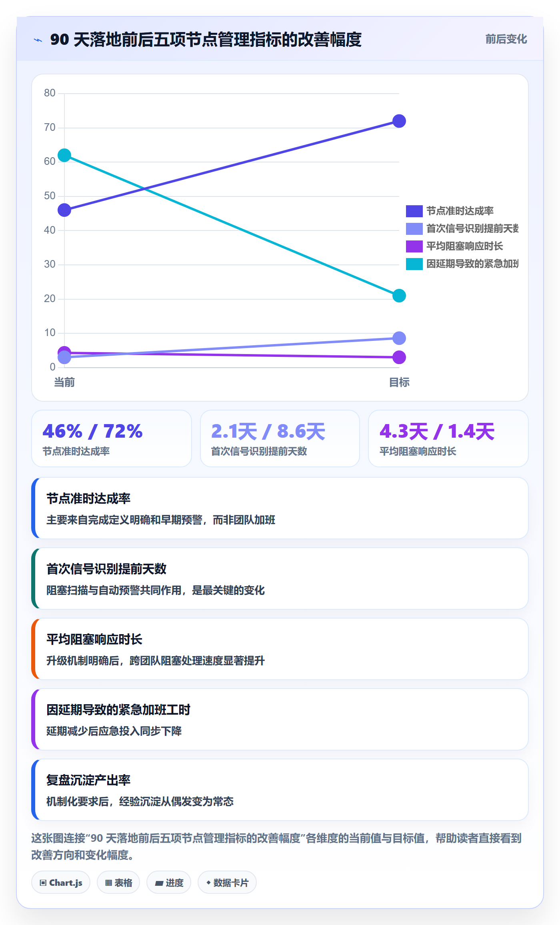Toggle the 平均阻塞响应时长 legend color swatch
This screenshot has height=925, width=560.
coord(414,246)
